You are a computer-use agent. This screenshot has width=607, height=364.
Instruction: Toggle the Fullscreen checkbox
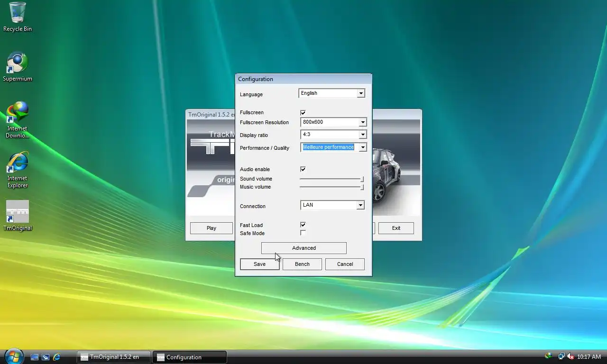(303, 113)
